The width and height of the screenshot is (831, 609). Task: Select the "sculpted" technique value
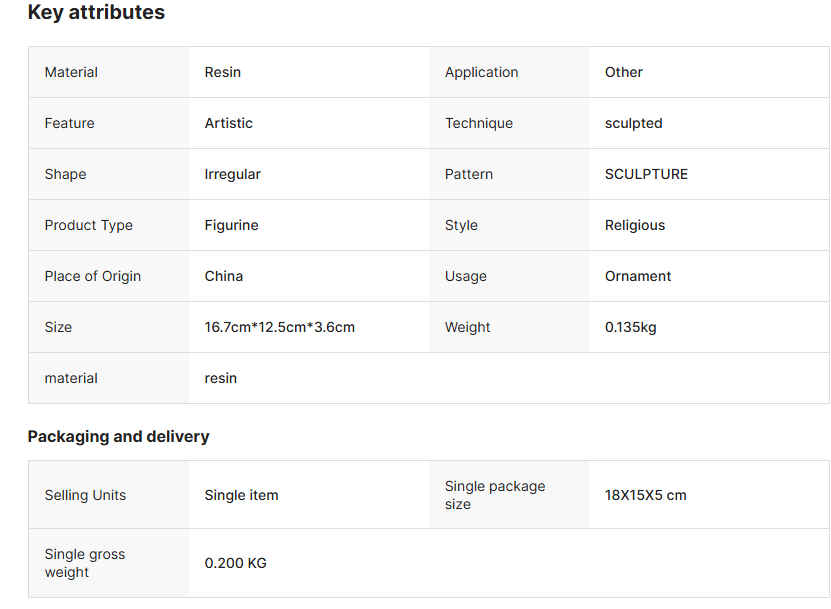point(633,123)
